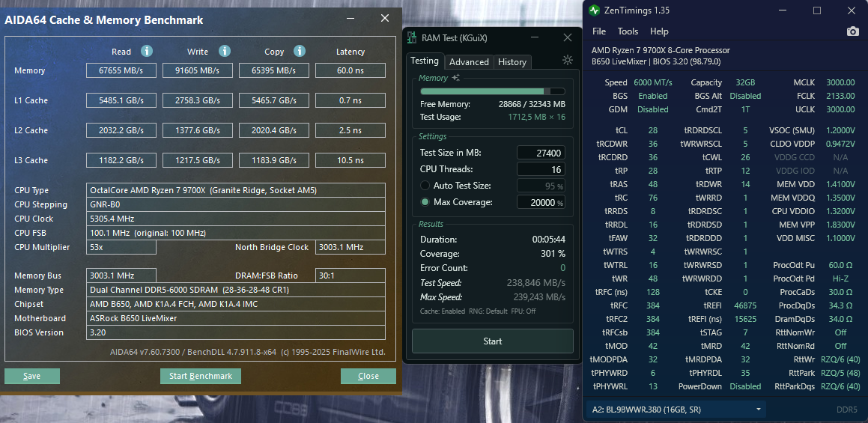Viewport: 868px width, 423px height.
Task: Click Memory Latency value 60.0 ns
Action: click(x=350, y=70)
